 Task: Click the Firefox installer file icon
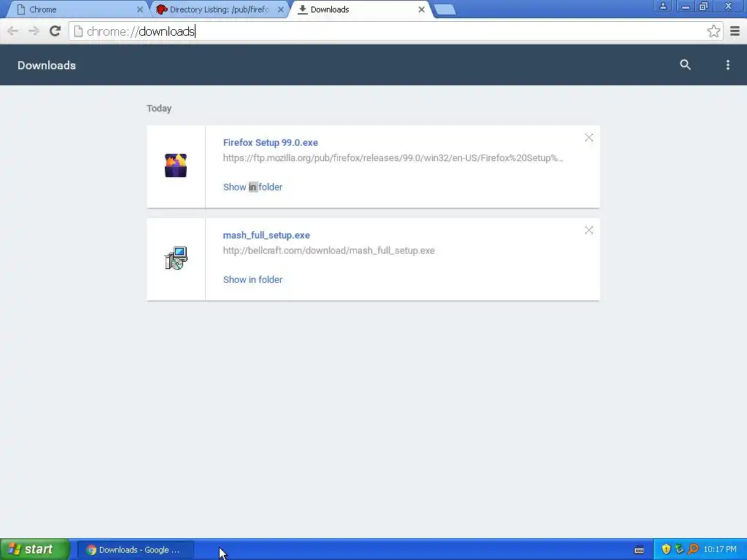176,166
